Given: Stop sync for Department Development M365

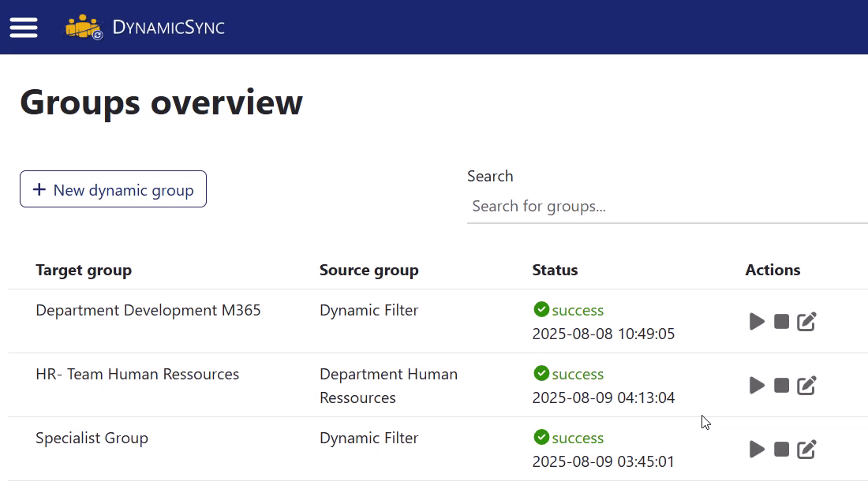Looking at the screenshot, I should pyautogui.click(x=781, y=321).
